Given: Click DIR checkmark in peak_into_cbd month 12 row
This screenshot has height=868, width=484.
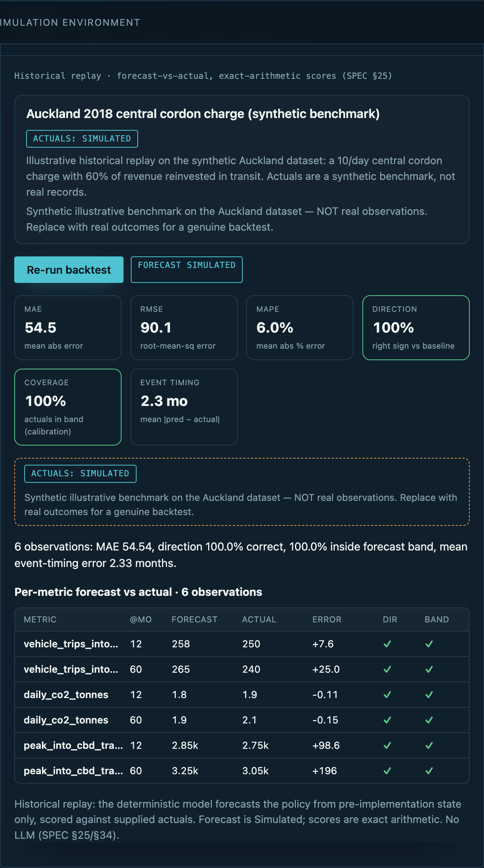Looking at the screenshot, I should pos(387,745).
